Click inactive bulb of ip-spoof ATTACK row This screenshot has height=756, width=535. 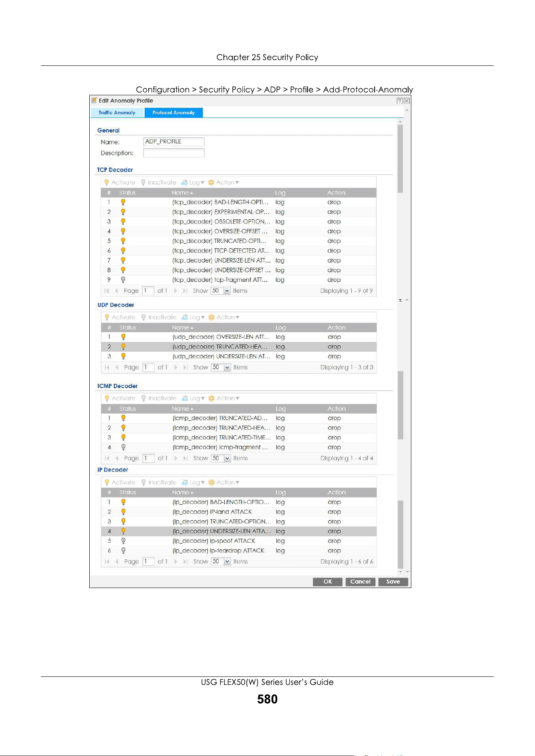pyautogui.click(x=123, y=541)
